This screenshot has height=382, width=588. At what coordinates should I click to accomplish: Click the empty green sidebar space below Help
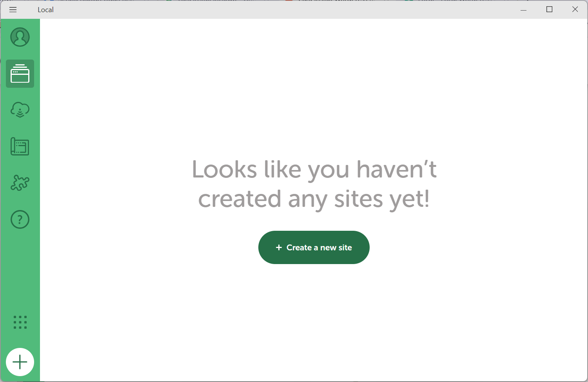20,270
